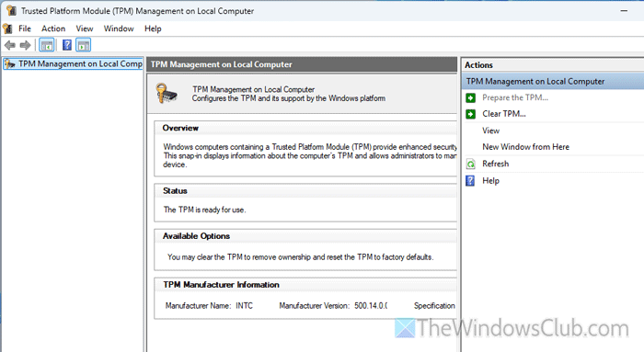Click the blue Help toolbar icon

pyautogui.click(x=67, y=45)
